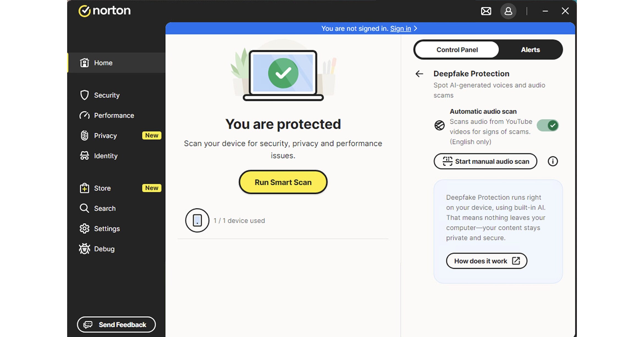Click the Performance gauge icon
Viewport: 644px width, 337px height.
[84, 115]
